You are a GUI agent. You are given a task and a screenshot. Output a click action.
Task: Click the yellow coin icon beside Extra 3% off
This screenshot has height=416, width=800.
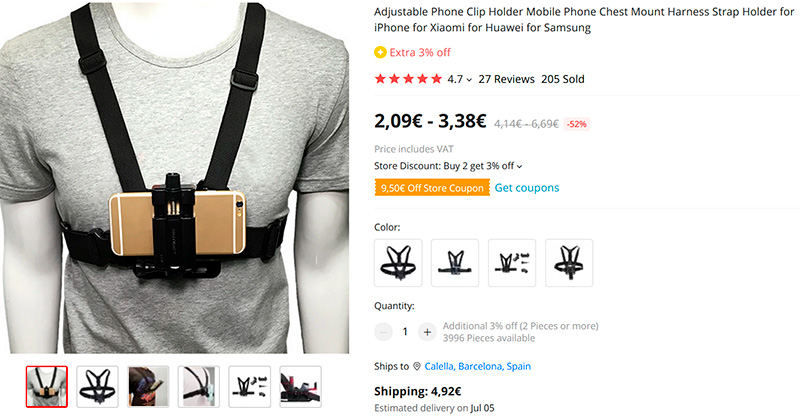(x=380, y=52)
